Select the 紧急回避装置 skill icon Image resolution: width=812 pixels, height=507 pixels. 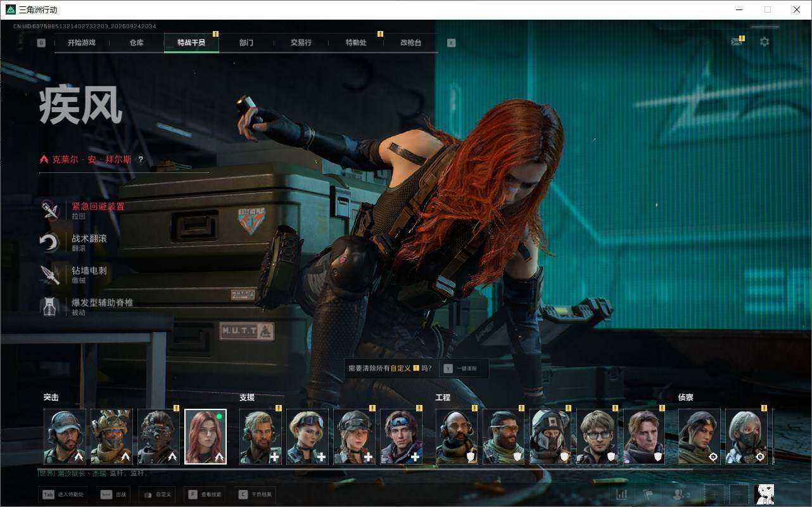click(50, 210)
